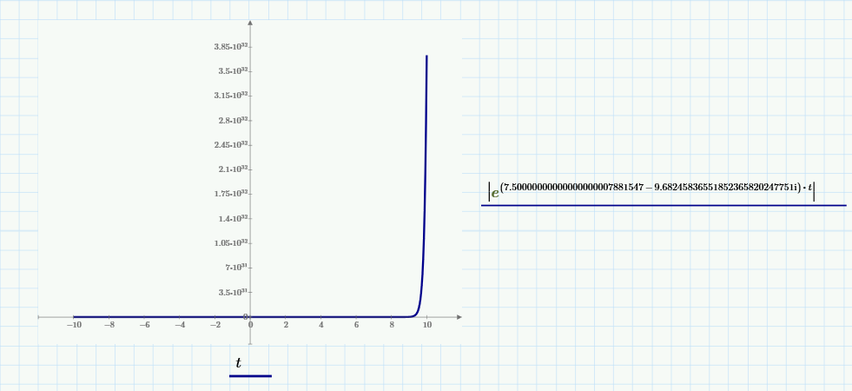Select the 3.85·10^32 top y-axis tick label
This screenshot has width=852, height=391.
231,47
